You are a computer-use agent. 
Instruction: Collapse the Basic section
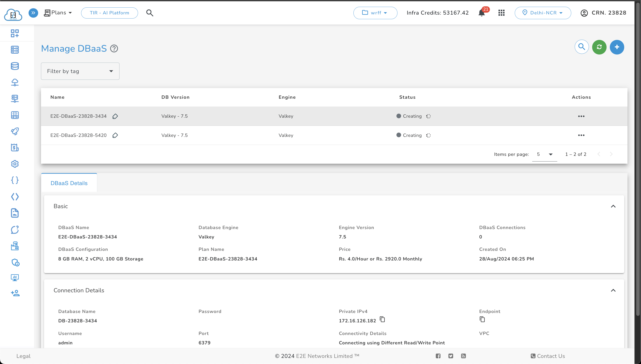(x=613, y=206)
